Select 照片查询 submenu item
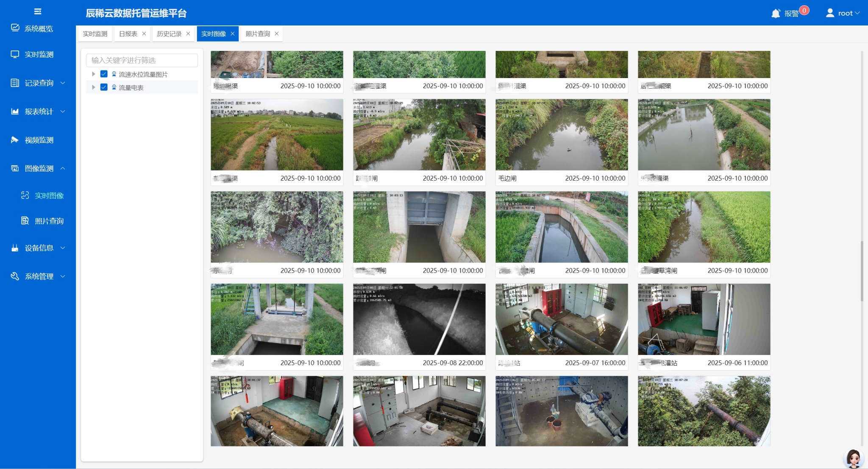 pos(49,221)
